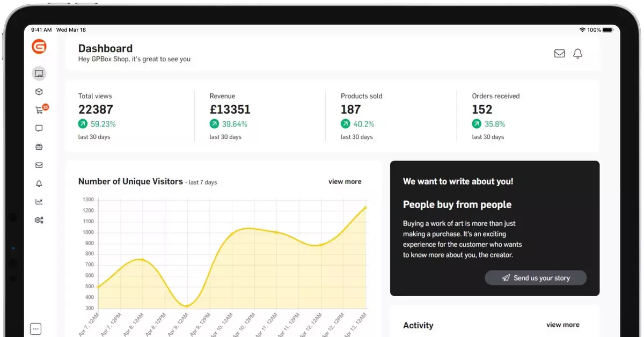Open the analytics chart icon

pyautogui.click(x=39, y=202)
